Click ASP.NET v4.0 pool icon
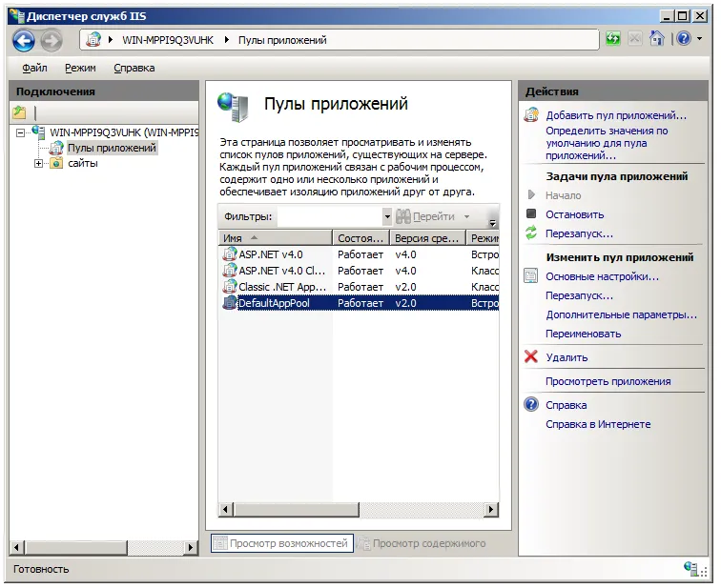 pos(229,254)
